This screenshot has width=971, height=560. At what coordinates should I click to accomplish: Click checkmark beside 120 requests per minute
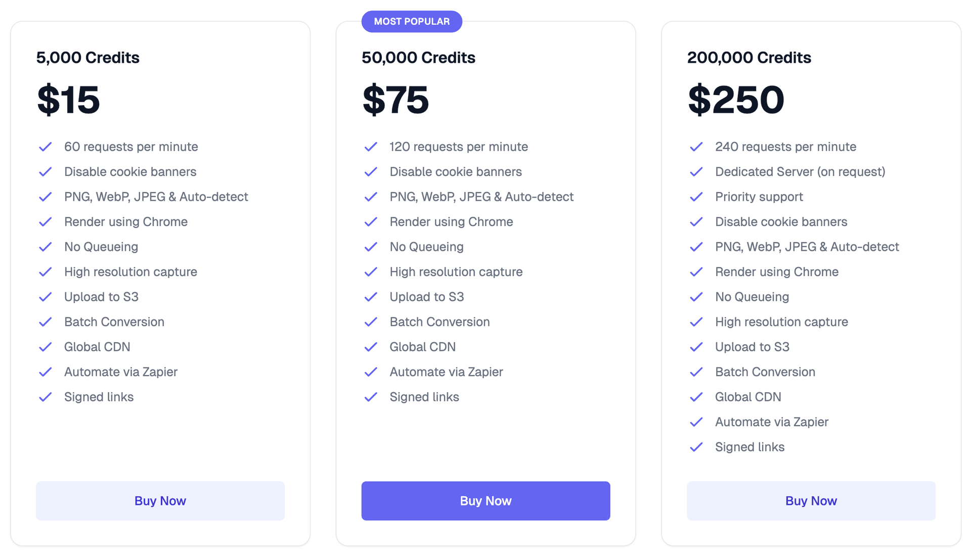[x=371, y=147]
